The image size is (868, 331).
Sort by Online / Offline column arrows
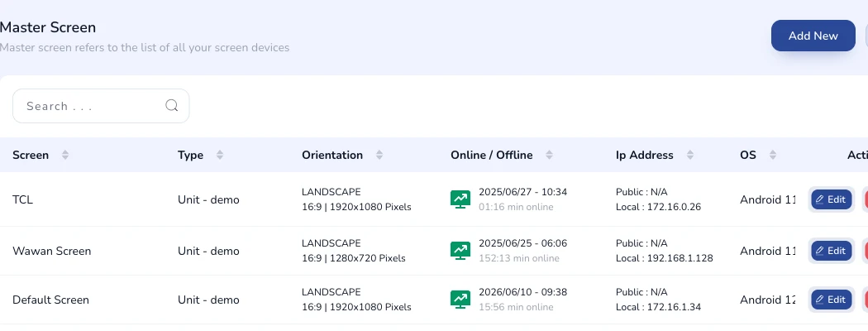click(x=549, y=156)
